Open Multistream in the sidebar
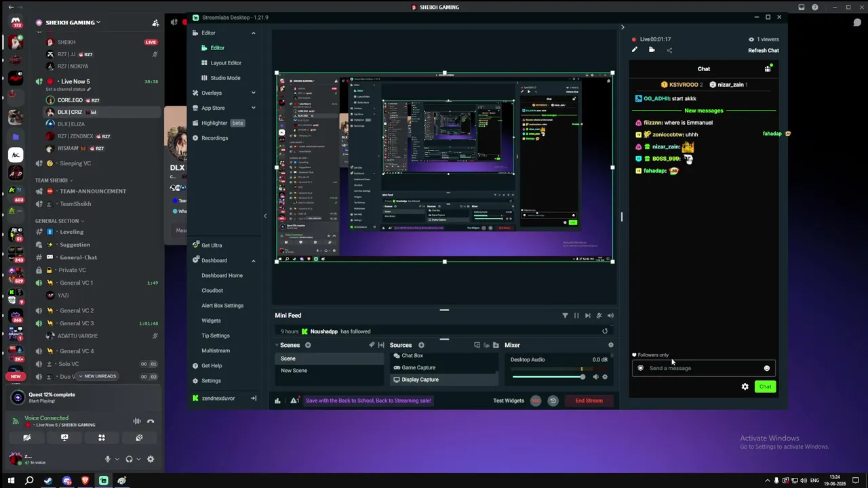 (x=216, y=350)
